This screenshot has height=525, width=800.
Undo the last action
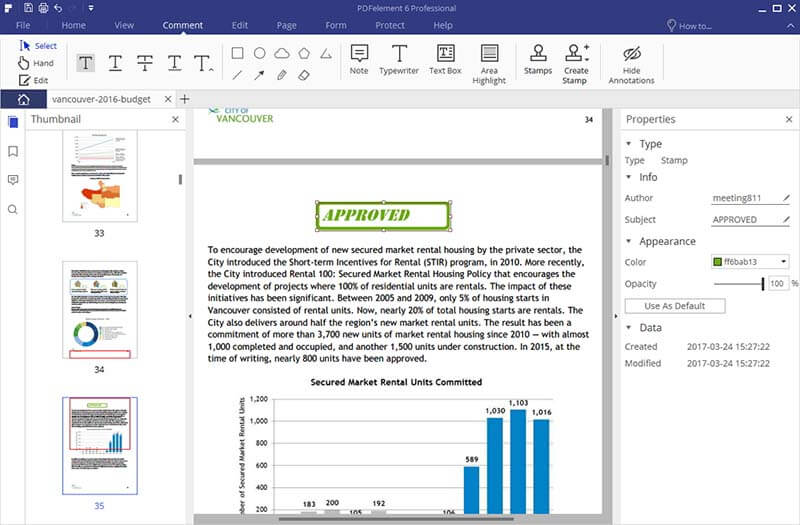pos(58,8)
